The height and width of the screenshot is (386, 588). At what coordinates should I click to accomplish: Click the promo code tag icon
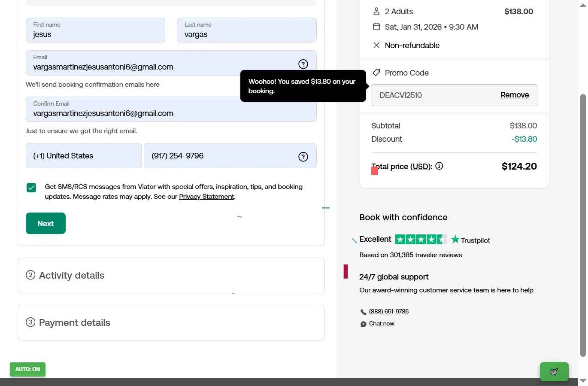[376, 73]
